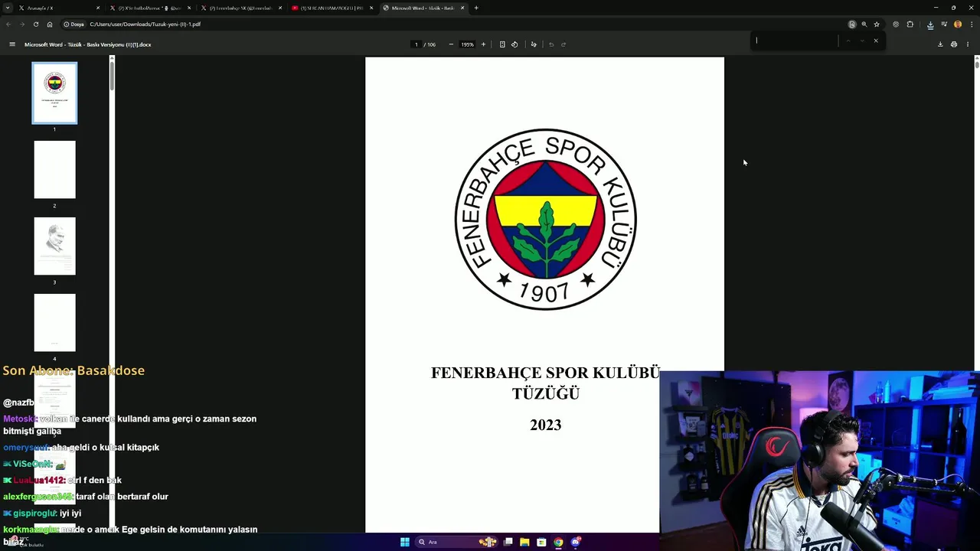
Task: Click the taskbar Ara search box
Action: pos(458,542)
